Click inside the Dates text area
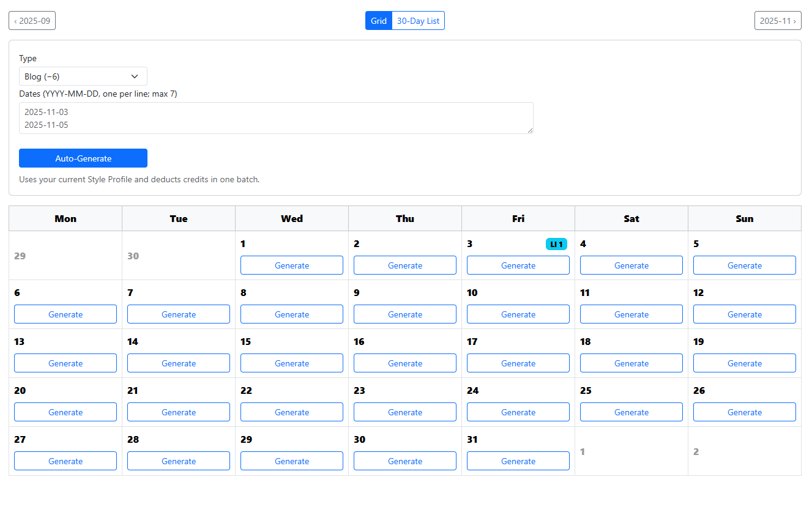The height and width of the screenshot is (518, 812). coord(277,117)
